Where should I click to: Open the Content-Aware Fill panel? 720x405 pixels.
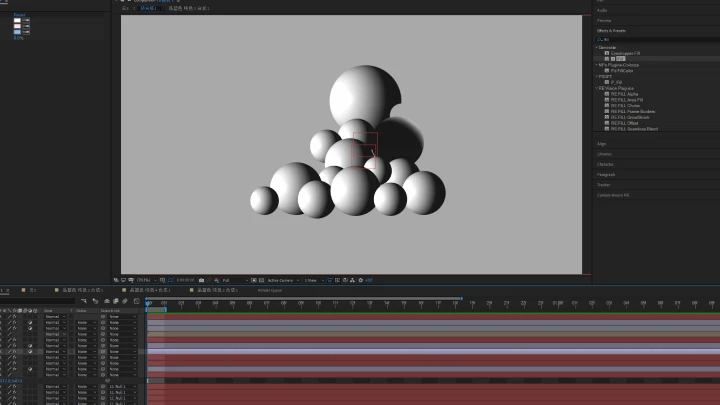click(x=613, y=196)
